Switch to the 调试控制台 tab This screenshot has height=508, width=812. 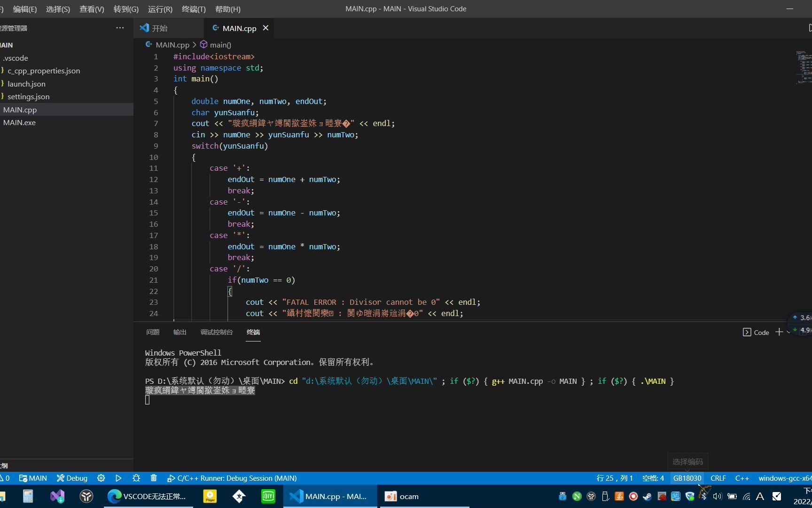pos(217,332)
